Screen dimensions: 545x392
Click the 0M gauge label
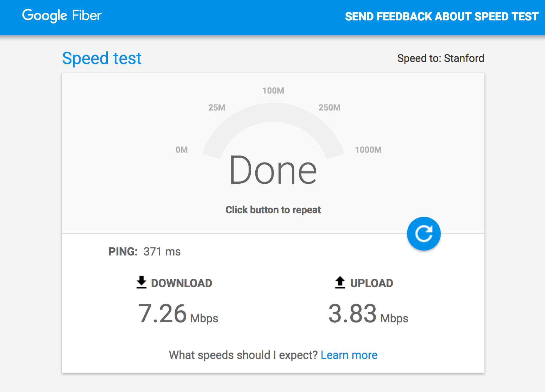[x=182, y=150]
